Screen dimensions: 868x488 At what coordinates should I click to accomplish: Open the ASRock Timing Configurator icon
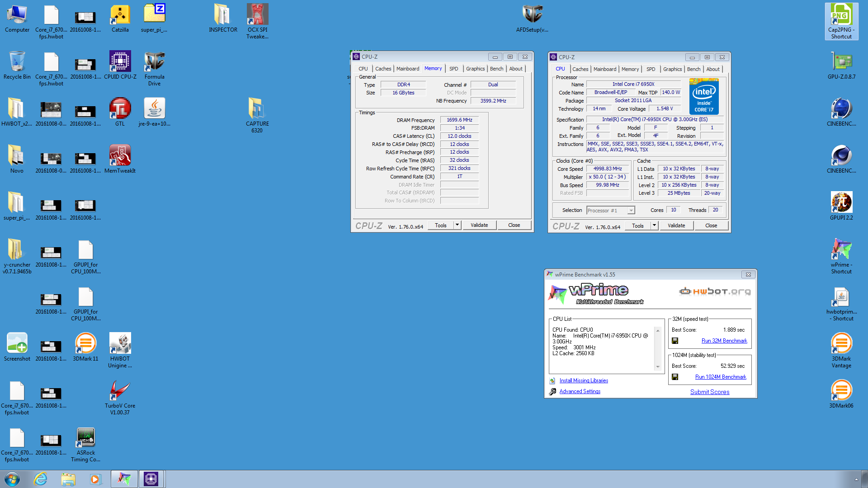click(x=85, y=444)
